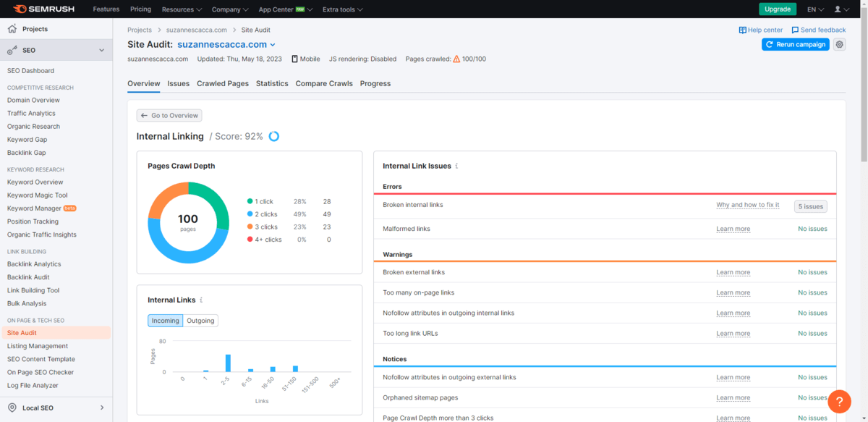Open On Page SEO Checker
Viewport: 868px width, 422px height.
[x=41, y=373]
